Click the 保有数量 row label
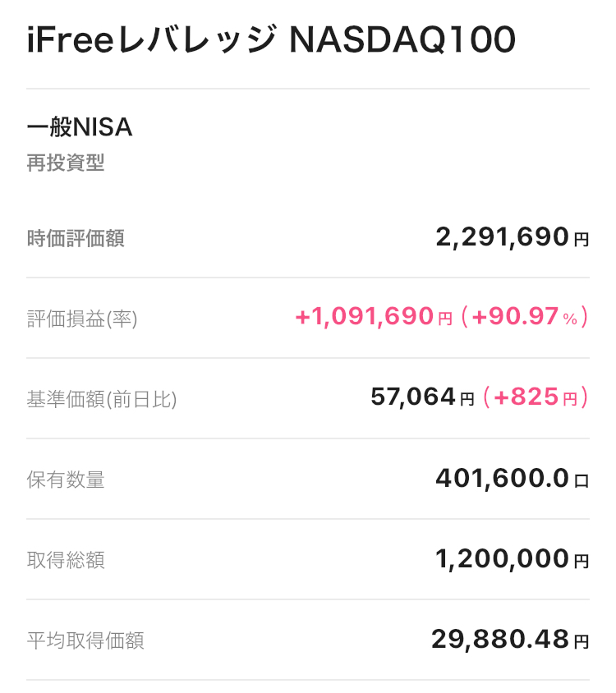Screen dimensions: 616x693 66,480
